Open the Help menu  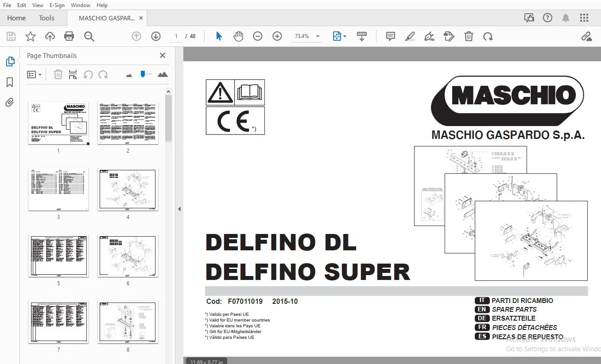click(102, 5)
